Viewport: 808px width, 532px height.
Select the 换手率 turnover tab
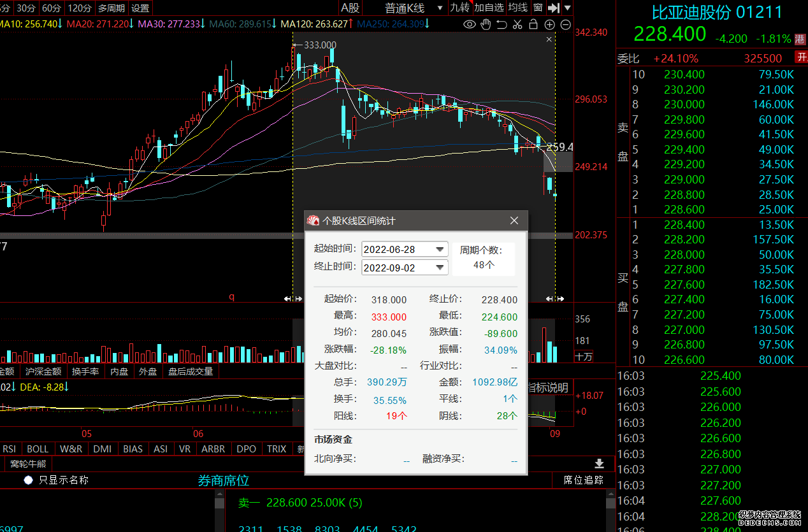pyautogui.click(x=85, y=371)
